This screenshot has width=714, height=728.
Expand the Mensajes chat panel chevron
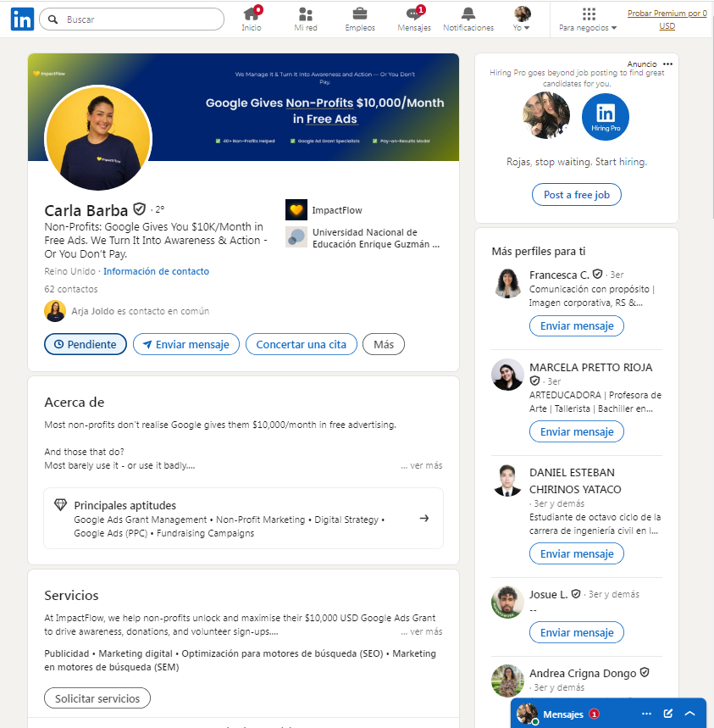tap(690, 714)
